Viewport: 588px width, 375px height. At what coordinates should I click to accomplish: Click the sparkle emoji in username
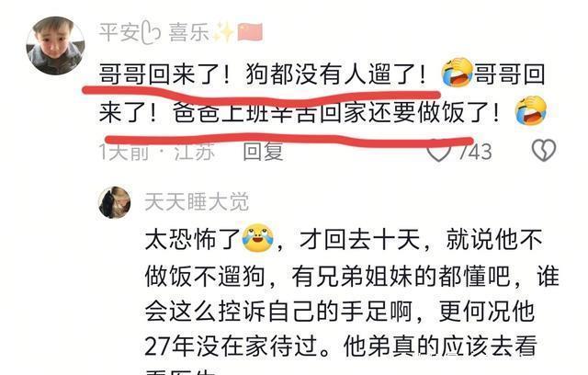223,32
